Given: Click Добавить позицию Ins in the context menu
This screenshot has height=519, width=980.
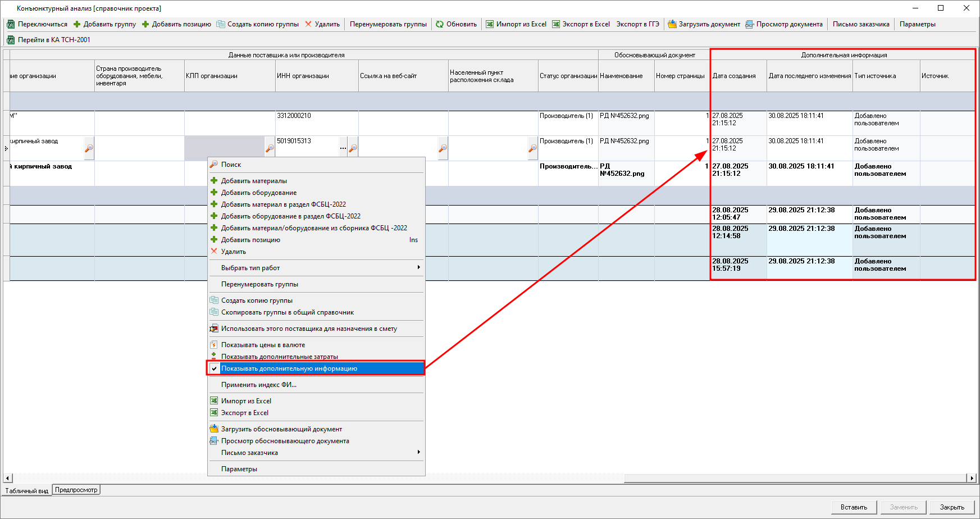Looking at the screenshot, I should click(x=316, y=240).
